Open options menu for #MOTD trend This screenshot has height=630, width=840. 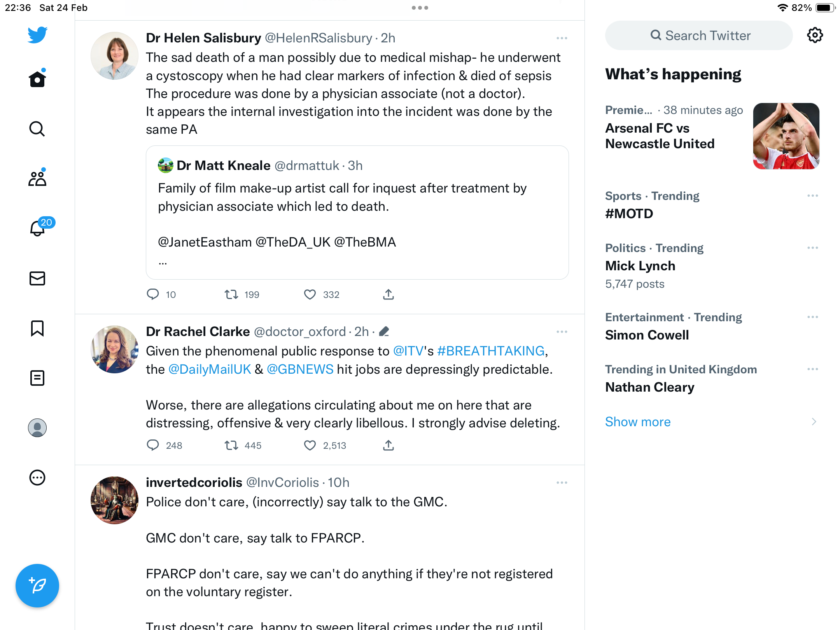[x=813, y=196]
